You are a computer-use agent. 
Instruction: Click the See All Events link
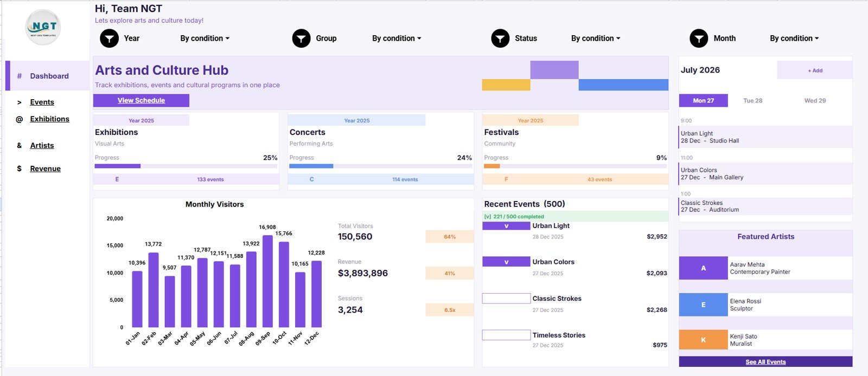point(765,362)
